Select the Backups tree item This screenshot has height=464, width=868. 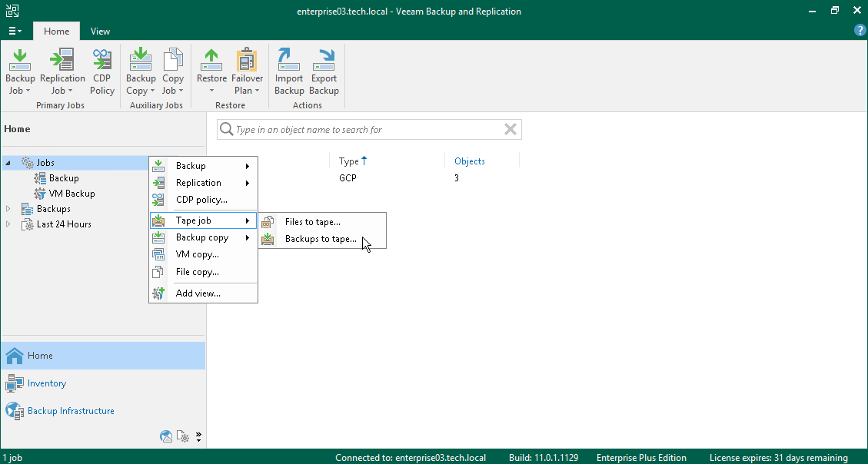coord(53,209)
